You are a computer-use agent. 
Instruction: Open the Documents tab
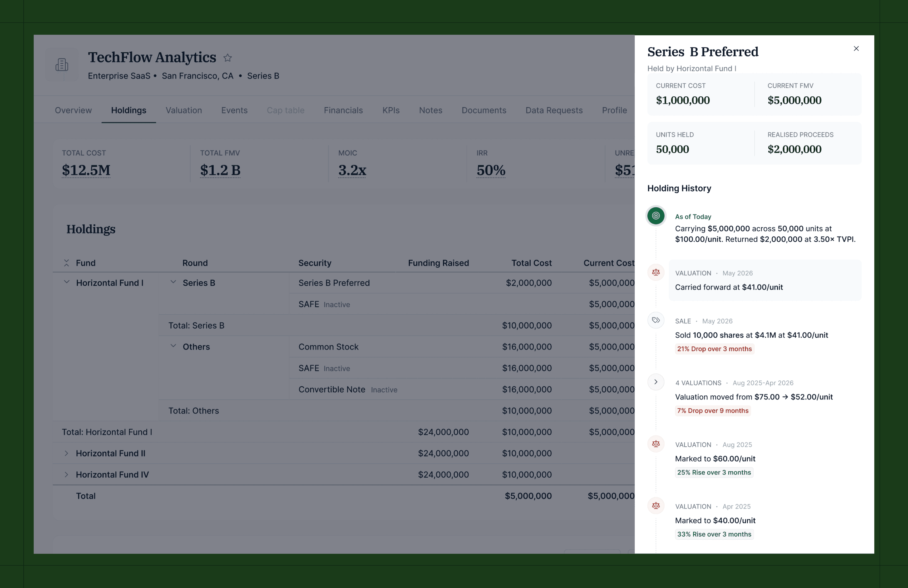484,110
